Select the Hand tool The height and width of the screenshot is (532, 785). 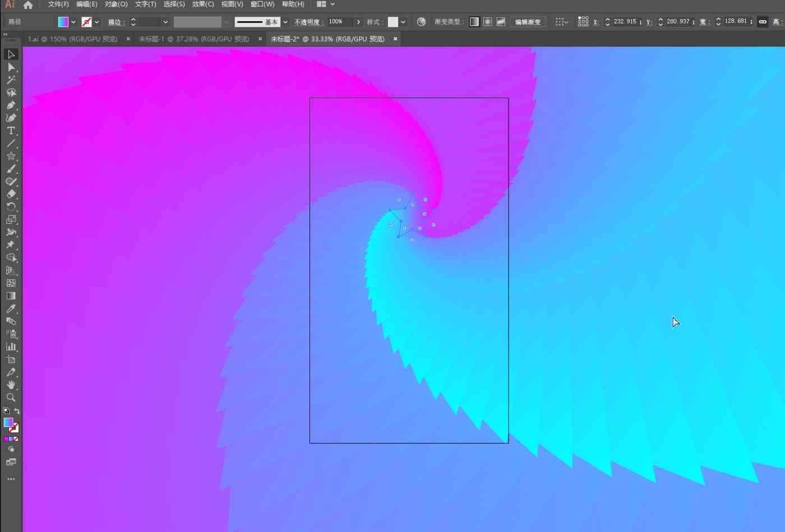(11, 385)
